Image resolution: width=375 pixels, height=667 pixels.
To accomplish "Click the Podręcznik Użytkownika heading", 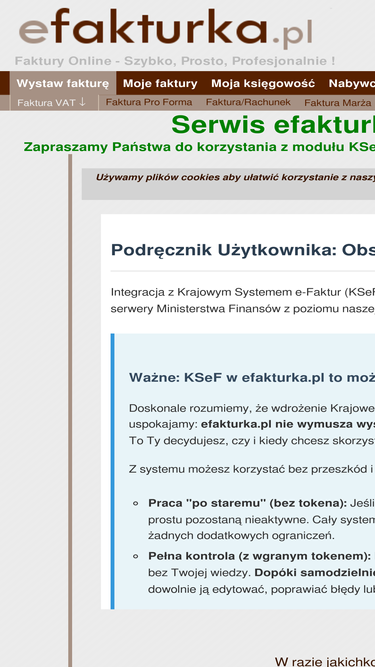I will pos(243,250).
